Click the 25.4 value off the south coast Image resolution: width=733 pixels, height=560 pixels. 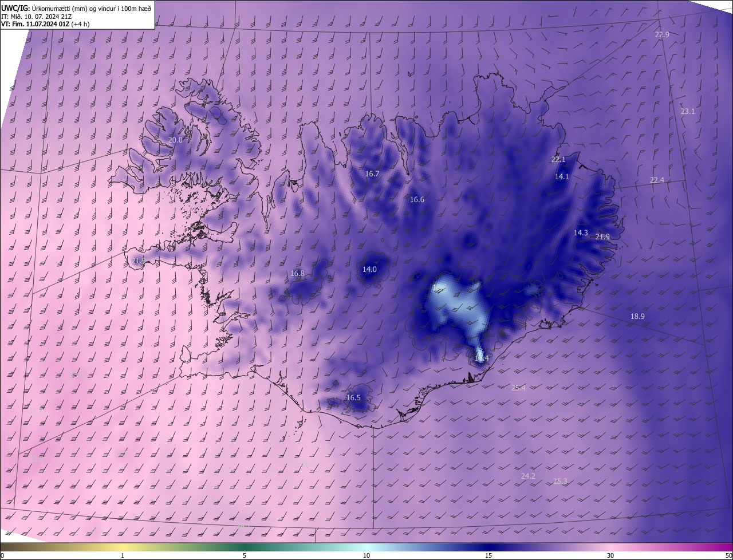pyautogui.click(x=518, y=388)
